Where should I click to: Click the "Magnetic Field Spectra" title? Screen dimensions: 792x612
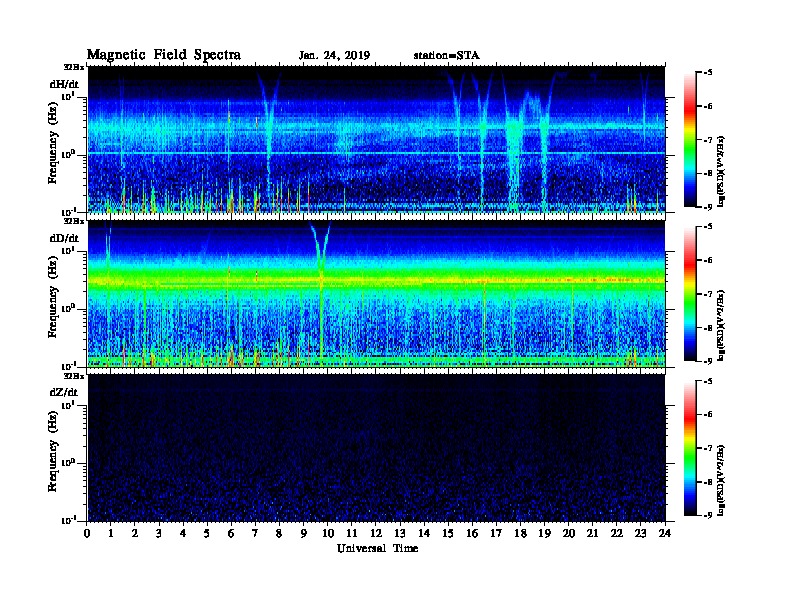click(164, 55)
